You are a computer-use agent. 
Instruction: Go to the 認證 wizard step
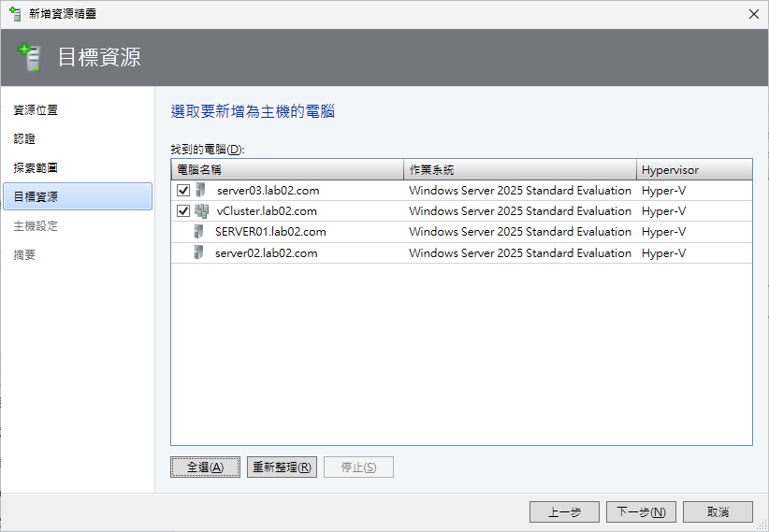24,139
